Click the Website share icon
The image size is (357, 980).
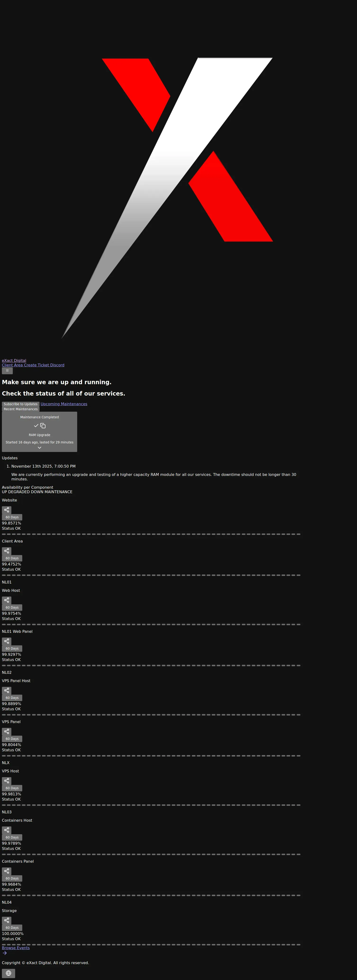pos(6,510)
